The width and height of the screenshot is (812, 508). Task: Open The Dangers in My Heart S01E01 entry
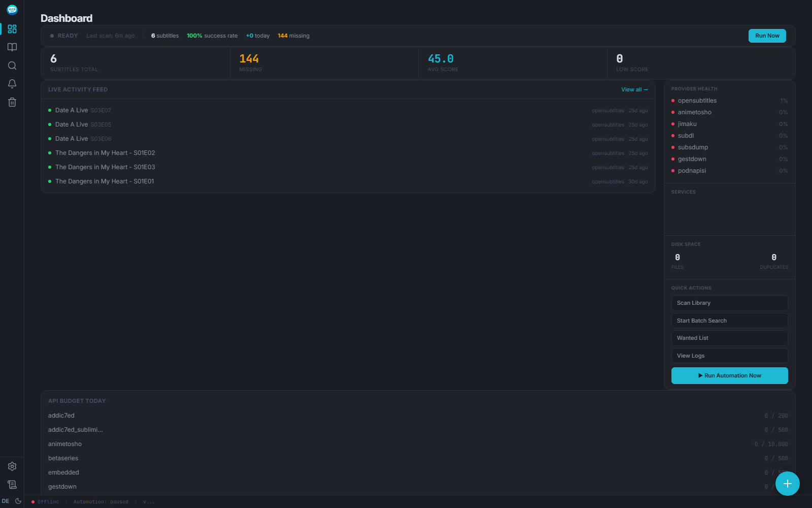coord(348,181)
